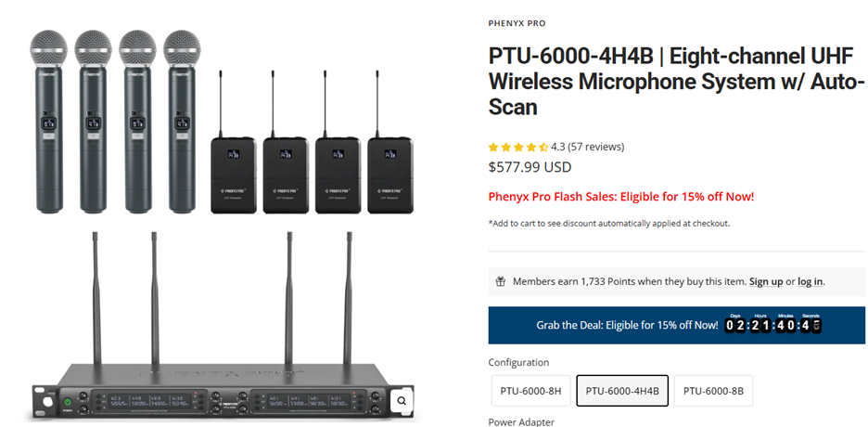Image resolution: width=868 pixels, height=427 pixels.
Task: Follow the log in link
Action: (810, 281)
